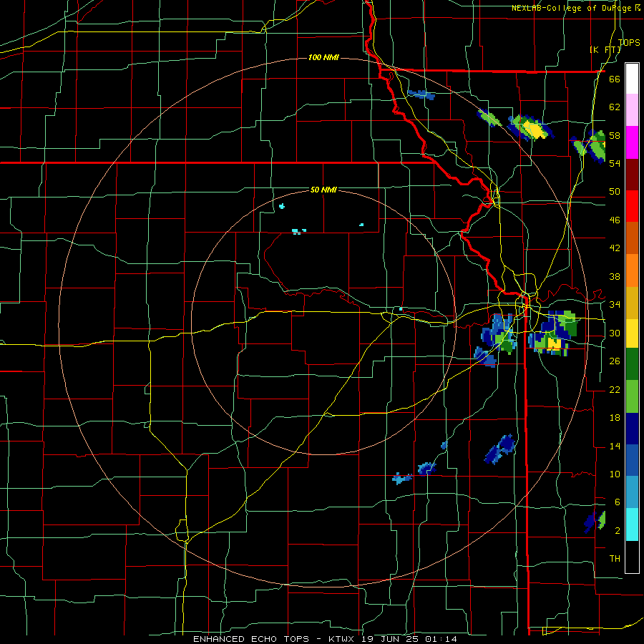Select the maroon legend color segment
The width and height of the screenshot is (644, 644).
(632, 174)
